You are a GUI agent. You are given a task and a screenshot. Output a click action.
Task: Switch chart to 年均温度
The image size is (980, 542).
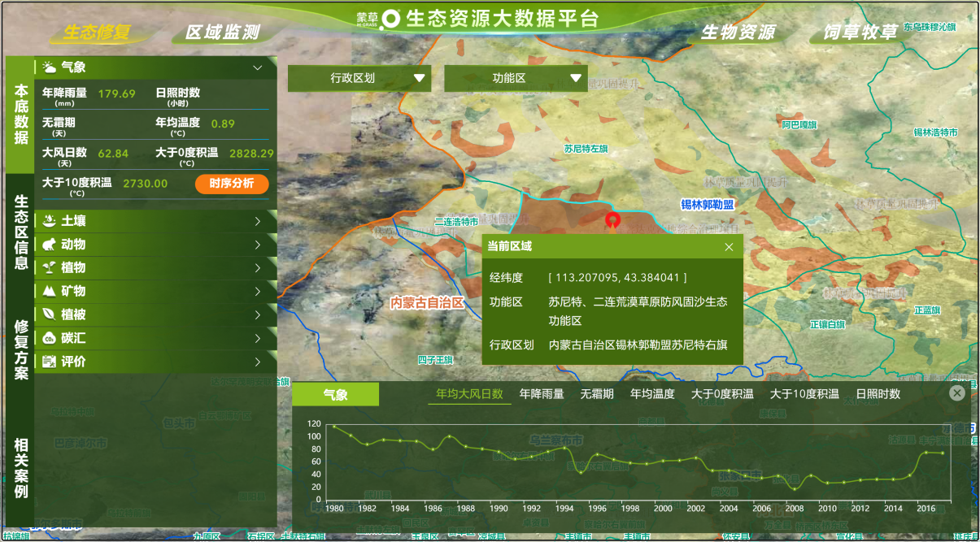[x=652, y=394]
